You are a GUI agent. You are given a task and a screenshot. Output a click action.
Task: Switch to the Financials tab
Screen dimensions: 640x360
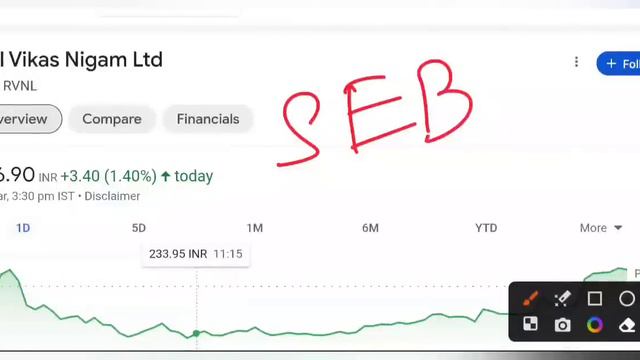pyautogui.click(x=208, y=119)
